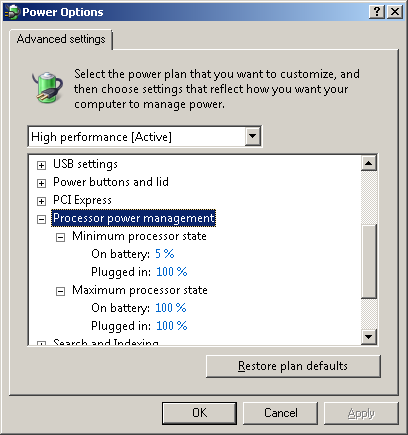This screenshot has width=408, height=435.
Task: Click the settings list scroll down arrow
Action: [x=369, y=337]
